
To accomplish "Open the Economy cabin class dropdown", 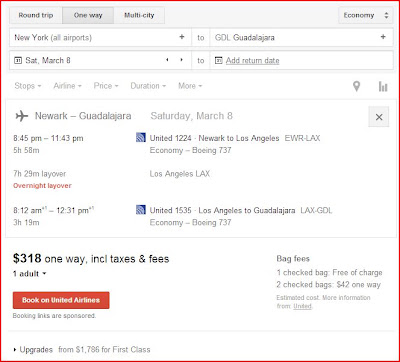I will [366, 15].
